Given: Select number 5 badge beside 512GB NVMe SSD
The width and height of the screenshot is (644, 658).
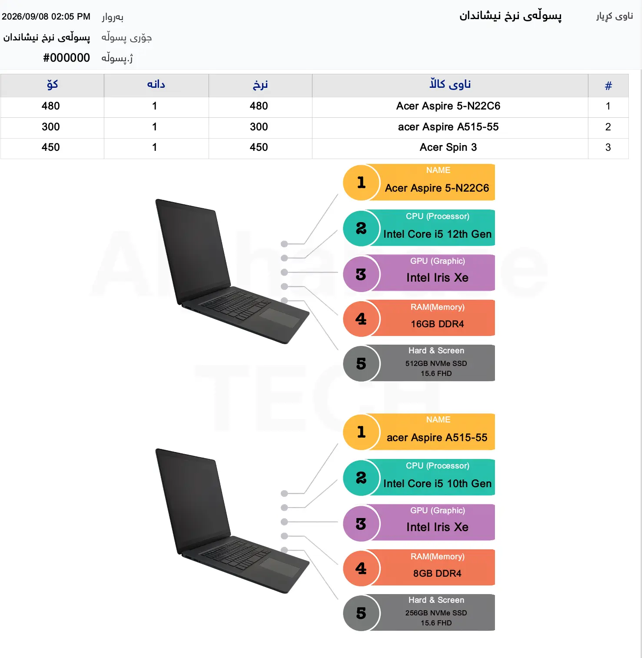Looking at the screenshot, I should 361,364.
